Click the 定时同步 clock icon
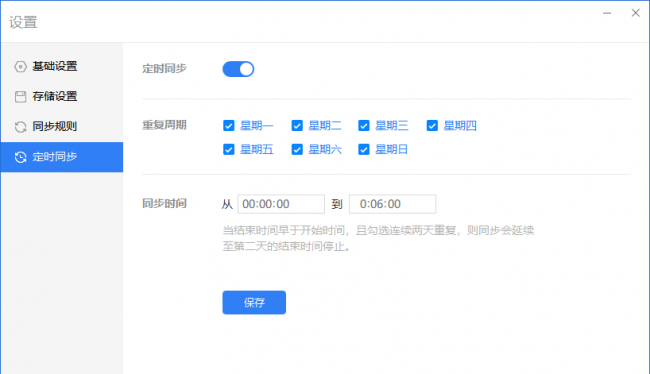The image size is (650, 374). coord(20,157)
